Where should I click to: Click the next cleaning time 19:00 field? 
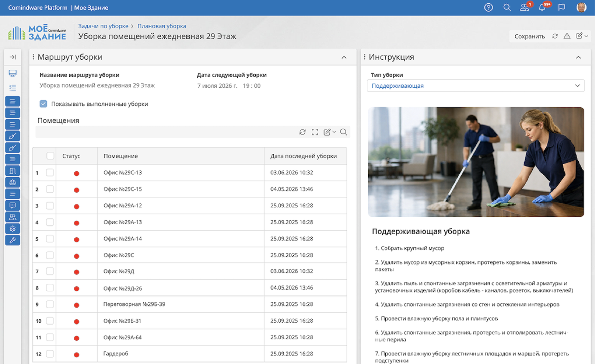click(252, 86)
